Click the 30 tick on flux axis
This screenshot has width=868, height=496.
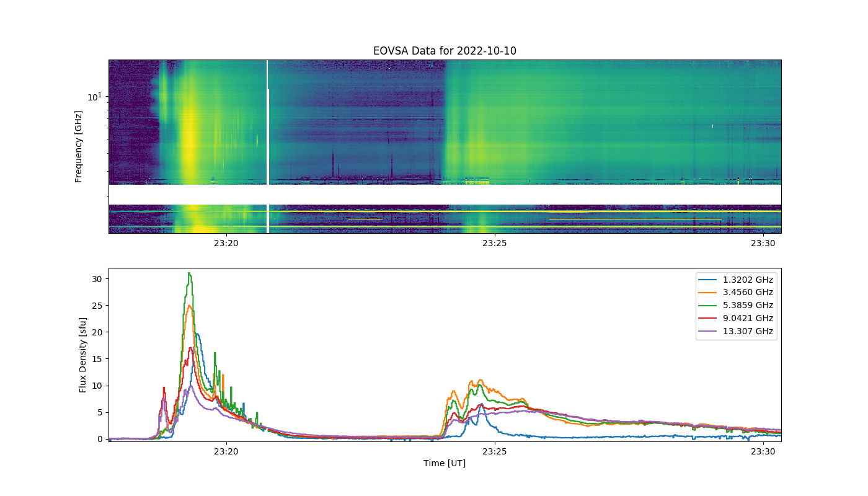click(97, 279)
